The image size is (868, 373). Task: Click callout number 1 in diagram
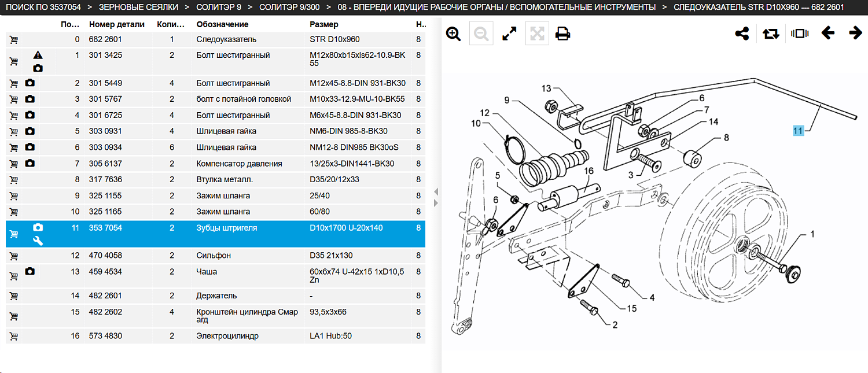[812, 234]
